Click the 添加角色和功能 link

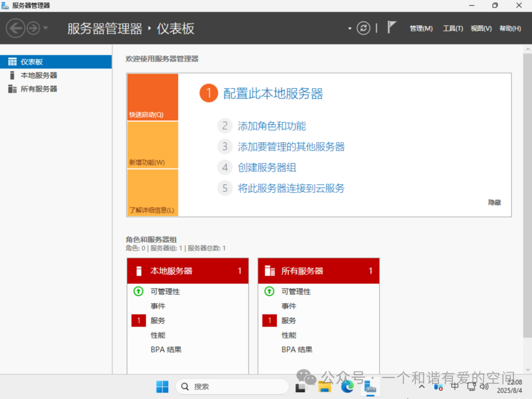click(x=272, y=126)
